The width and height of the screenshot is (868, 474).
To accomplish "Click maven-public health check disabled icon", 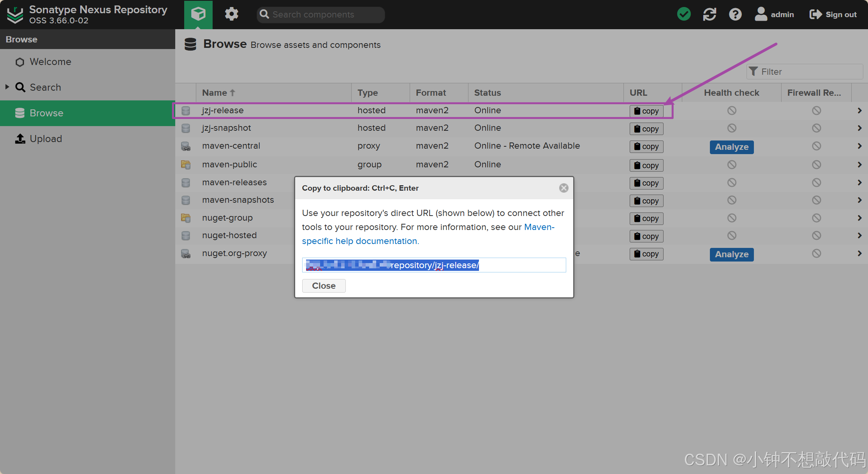I will coord(732,165).
